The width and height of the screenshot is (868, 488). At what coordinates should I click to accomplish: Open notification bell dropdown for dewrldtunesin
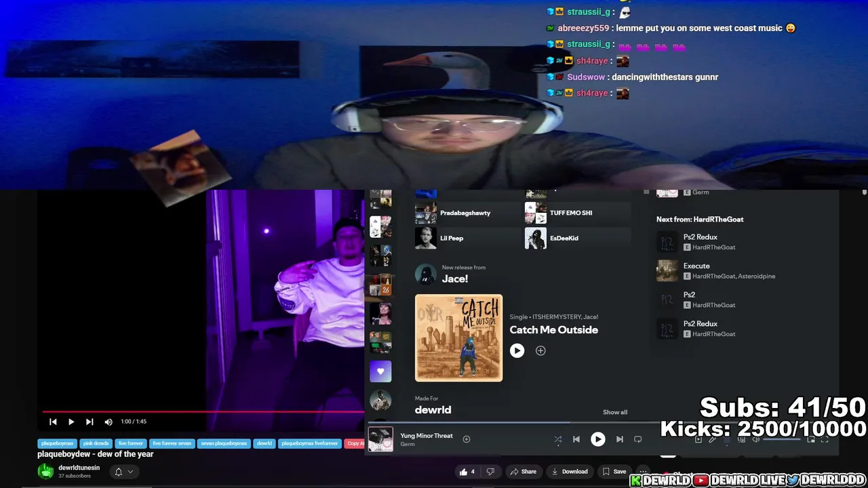[123, 472]
